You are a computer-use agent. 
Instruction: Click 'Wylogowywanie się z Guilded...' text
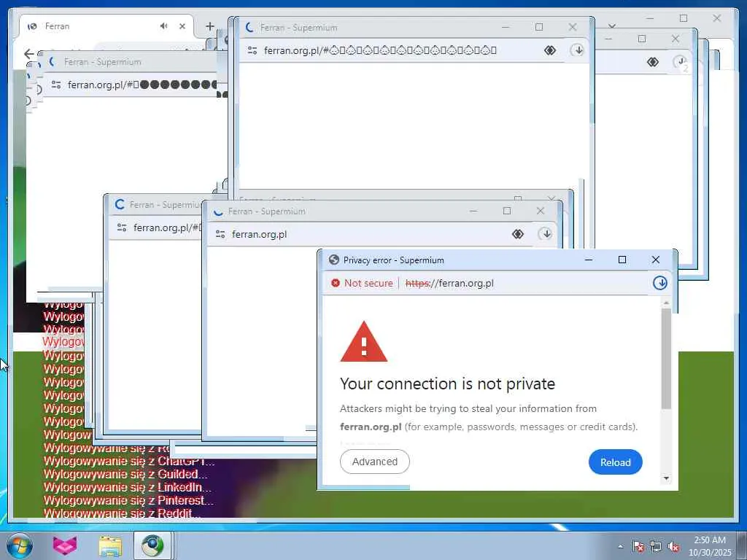125,474
